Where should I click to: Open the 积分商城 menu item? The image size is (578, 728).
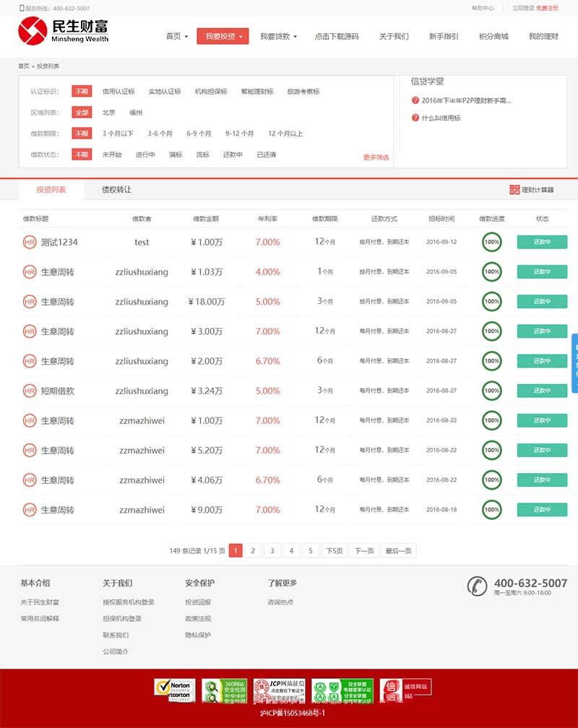pyautogui.click(x=493, y=36)
